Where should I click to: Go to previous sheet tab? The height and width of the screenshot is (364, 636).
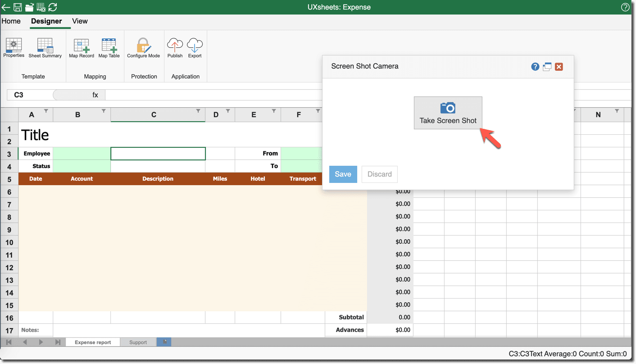25,342
